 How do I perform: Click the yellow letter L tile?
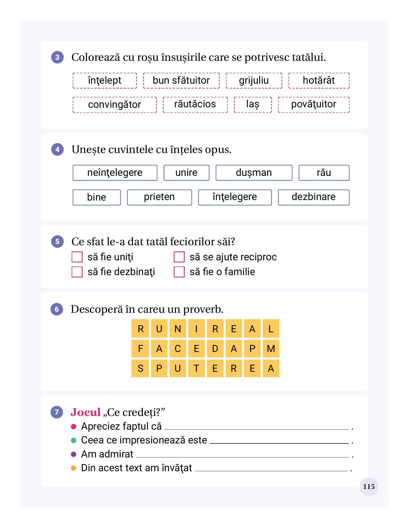[x=271, y=329]
